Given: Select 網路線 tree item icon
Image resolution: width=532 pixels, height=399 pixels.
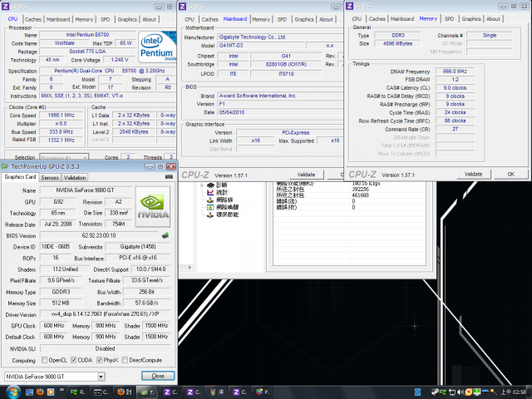Looking at the screenshot, I should pos(210,199).
